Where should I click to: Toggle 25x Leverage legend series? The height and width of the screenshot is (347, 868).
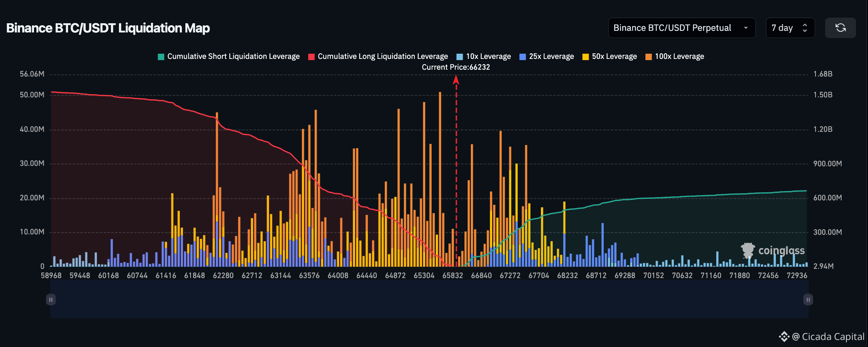click(547, 56)
